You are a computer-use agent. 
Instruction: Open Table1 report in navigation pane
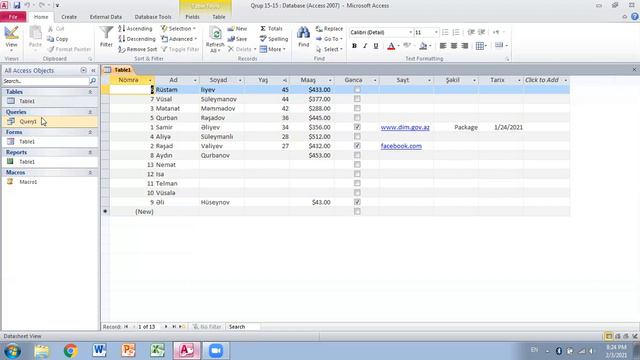27,162
